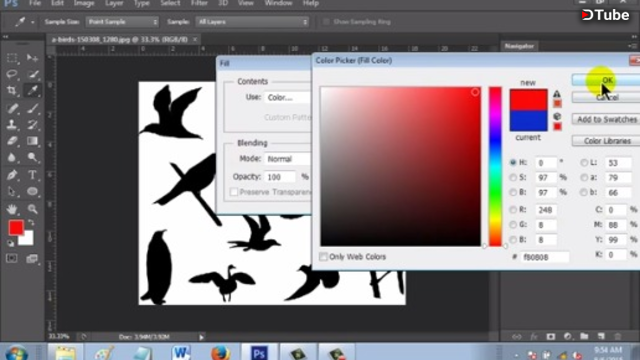The height and width of the screenshot is (360, 640).
Task: Open the Use dropdown in Fill dialog
Action: click(x=288, y=98)
